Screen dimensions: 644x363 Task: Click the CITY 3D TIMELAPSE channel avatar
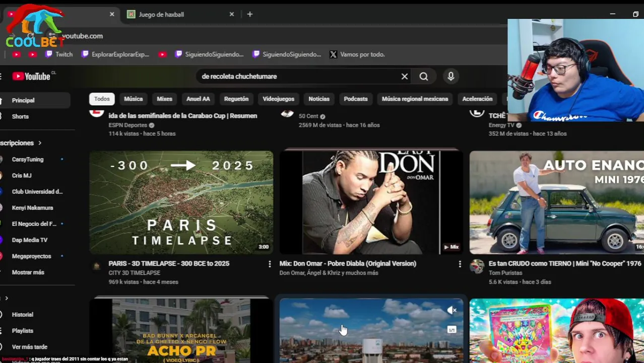click(96, 266)
